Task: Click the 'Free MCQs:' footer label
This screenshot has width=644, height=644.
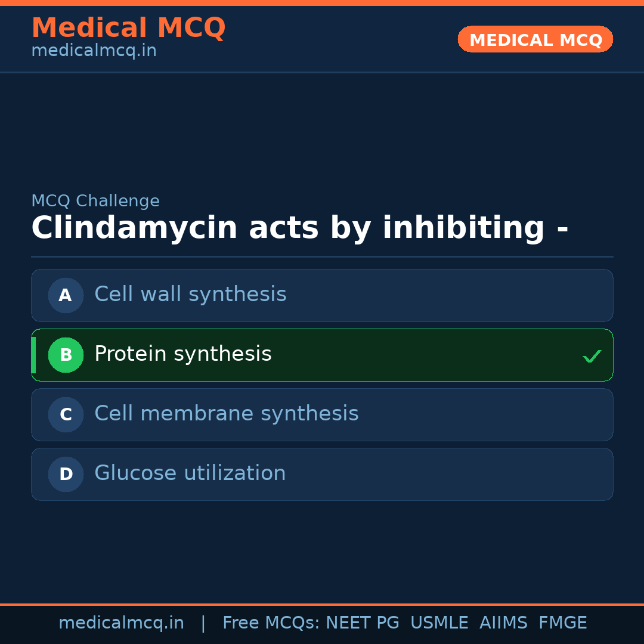Action: pyautogui.click(x=271, y=623)
